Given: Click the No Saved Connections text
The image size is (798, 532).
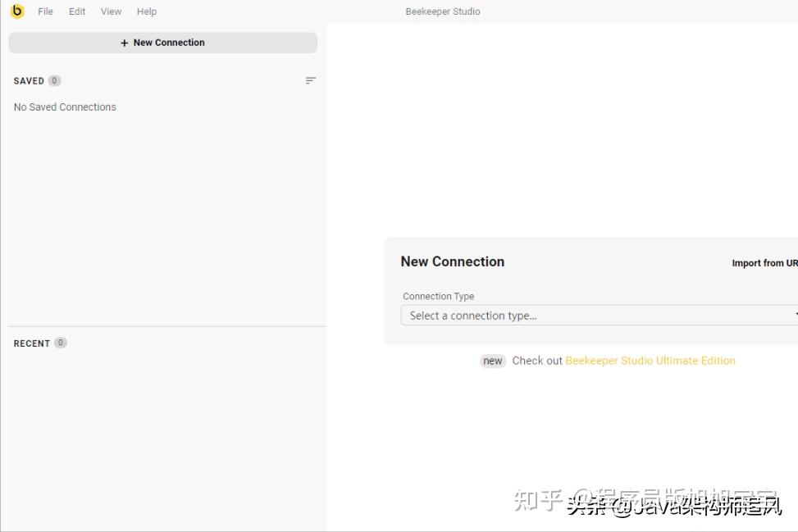Looking at the screenshot, I should (65, 107).
